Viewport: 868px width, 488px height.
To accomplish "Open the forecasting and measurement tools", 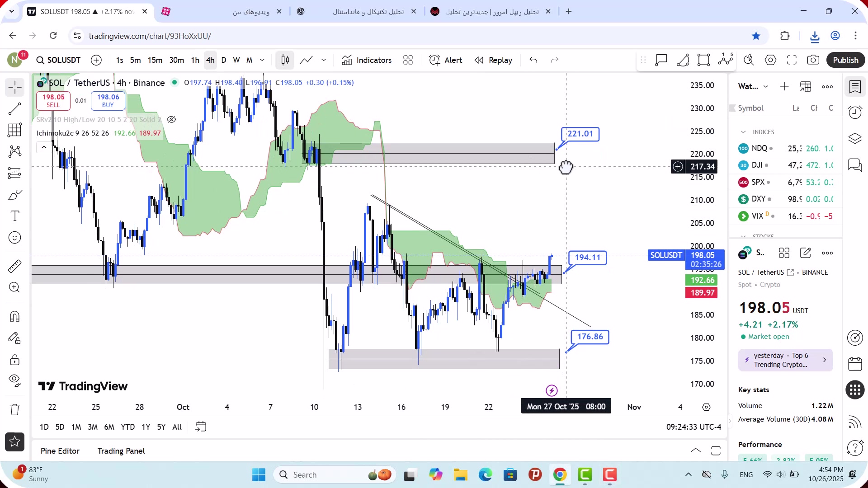I will click(14, 173).
